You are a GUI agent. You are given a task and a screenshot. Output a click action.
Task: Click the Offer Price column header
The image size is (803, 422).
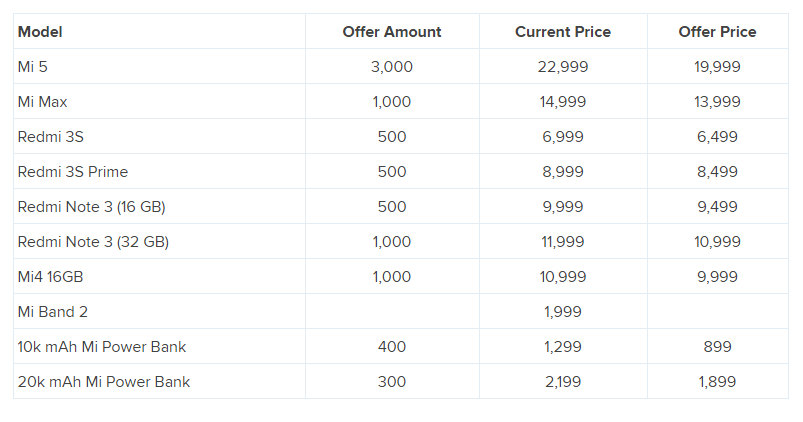pos(717,32)
